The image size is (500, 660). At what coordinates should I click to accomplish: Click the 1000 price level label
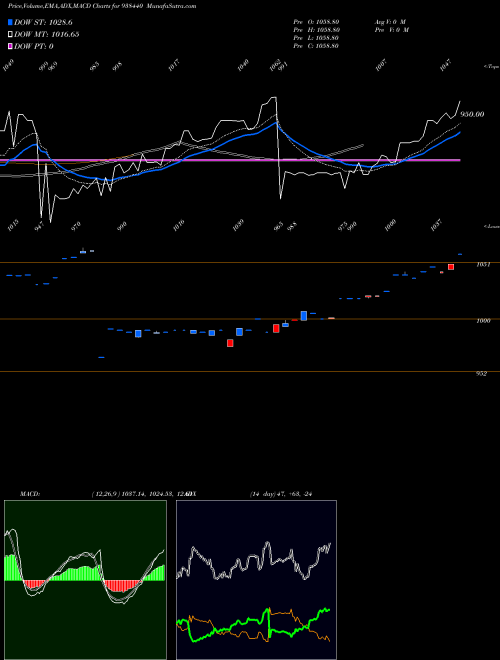click(x=483, y=321)
